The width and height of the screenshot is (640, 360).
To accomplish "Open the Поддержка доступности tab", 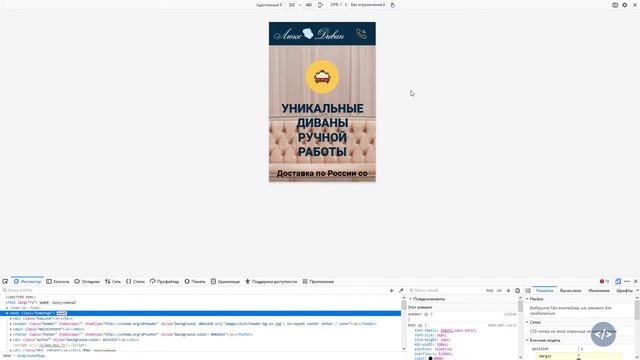I will tap(271, 282).
